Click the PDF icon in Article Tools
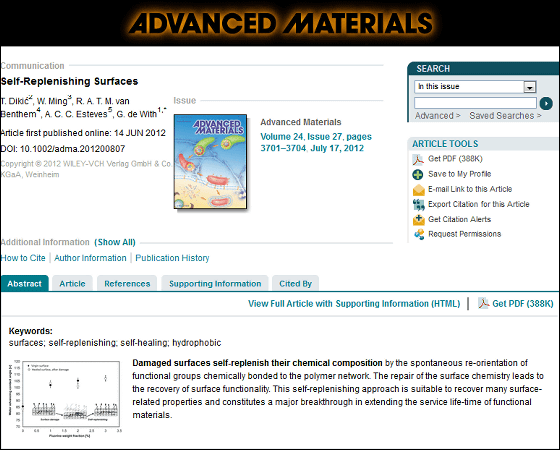 click(418, 159)
